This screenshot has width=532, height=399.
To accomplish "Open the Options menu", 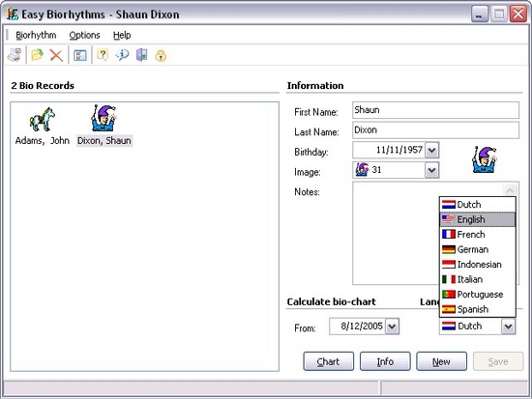I will point(84,35).
